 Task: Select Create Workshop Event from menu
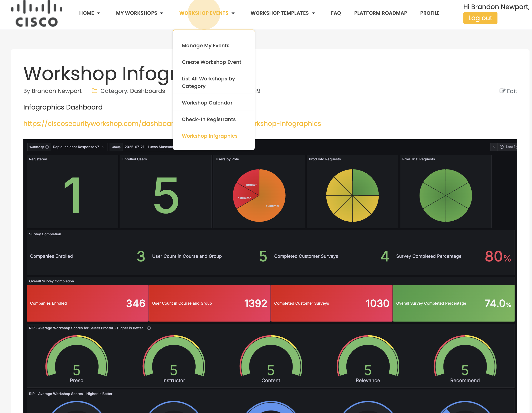tap(211, 62)
